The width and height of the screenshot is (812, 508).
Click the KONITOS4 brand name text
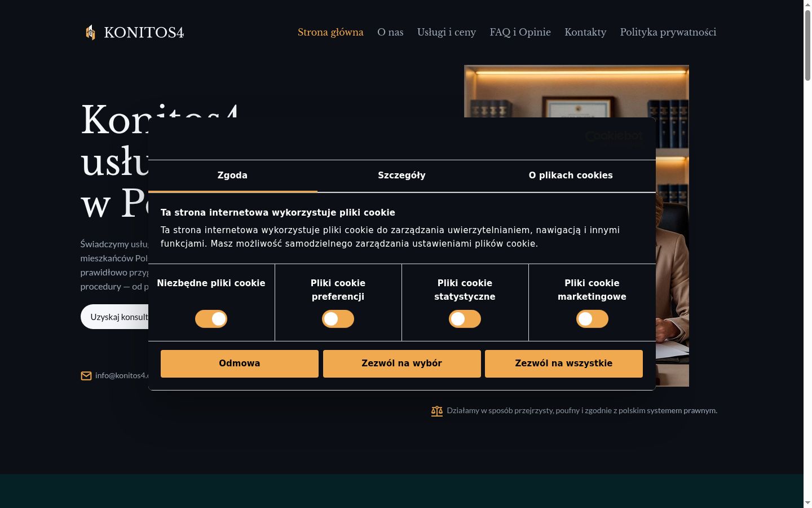pyautogui.click(x=144, y=32)
